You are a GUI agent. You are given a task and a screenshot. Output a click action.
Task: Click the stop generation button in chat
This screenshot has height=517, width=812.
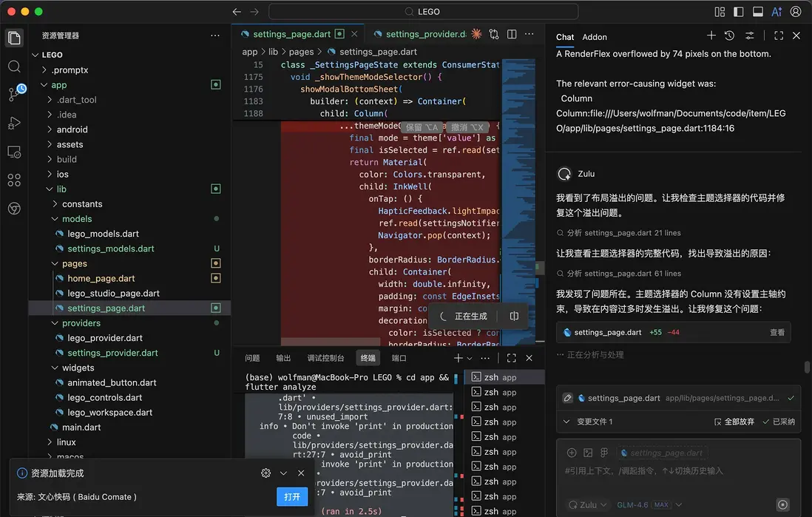(782, 505)
